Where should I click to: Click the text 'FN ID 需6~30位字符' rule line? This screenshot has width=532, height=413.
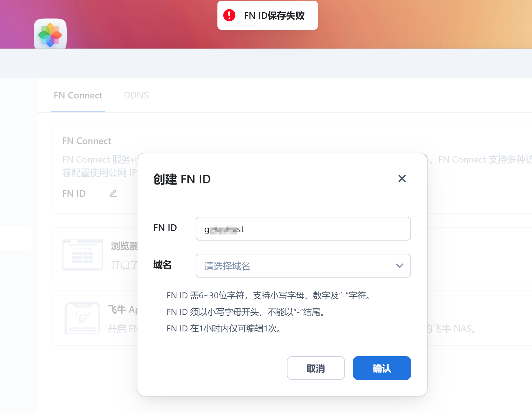point(268,295)
